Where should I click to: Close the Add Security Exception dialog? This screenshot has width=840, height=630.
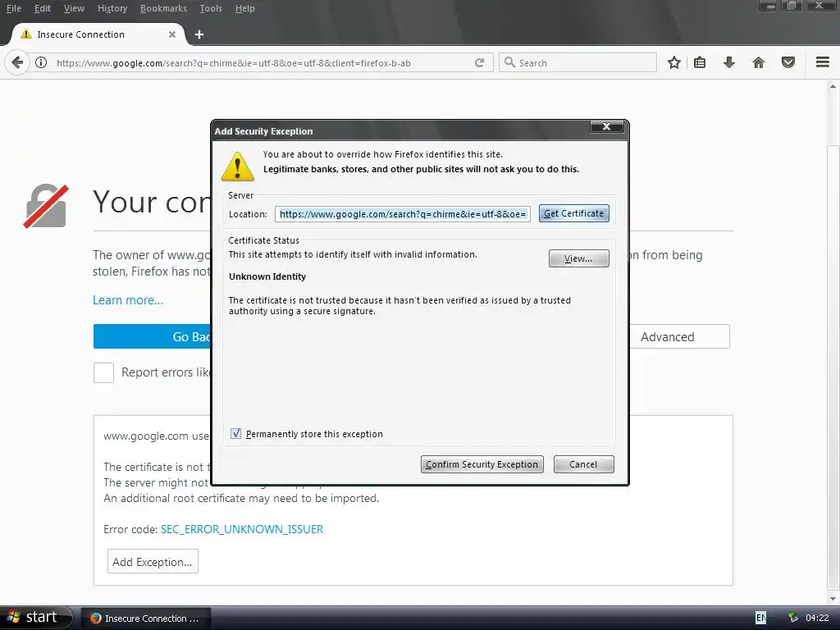click(x=607, y=126)
